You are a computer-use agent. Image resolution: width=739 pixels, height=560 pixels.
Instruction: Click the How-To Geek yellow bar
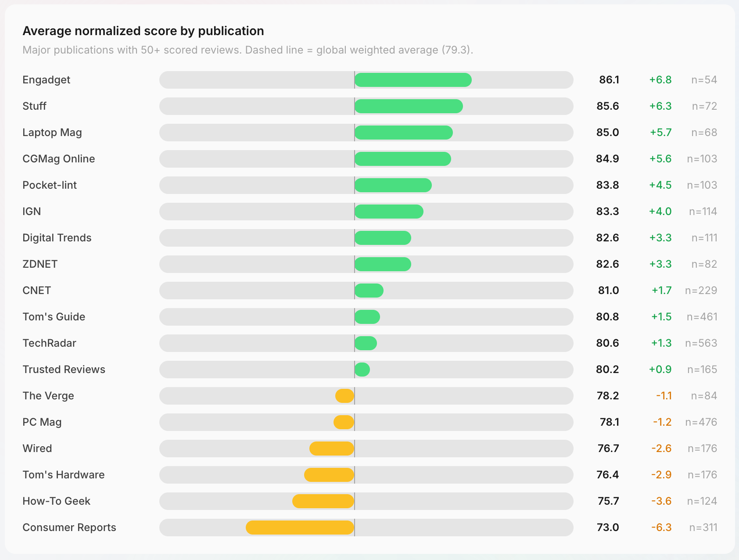[323, 501]
